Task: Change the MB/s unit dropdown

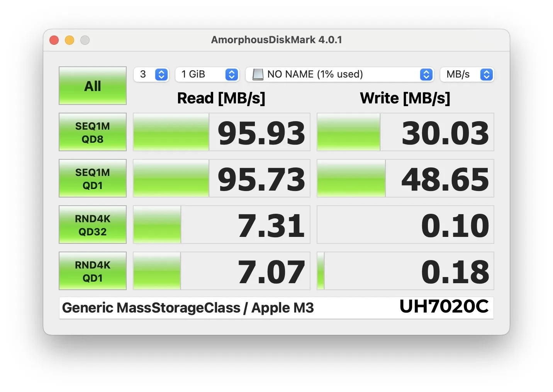Action: click(467, 74)
